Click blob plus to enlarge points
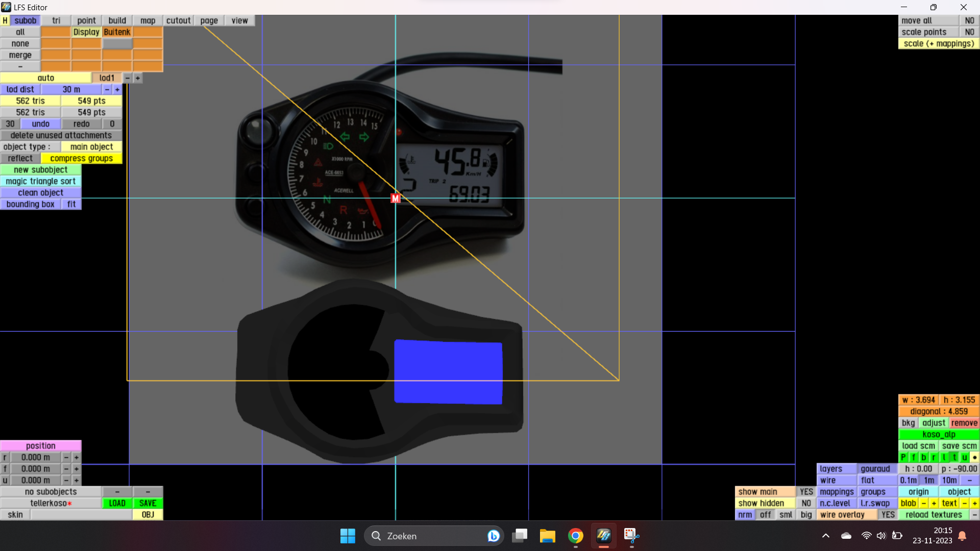Screen dimensions: 980x551 point(934,504)
